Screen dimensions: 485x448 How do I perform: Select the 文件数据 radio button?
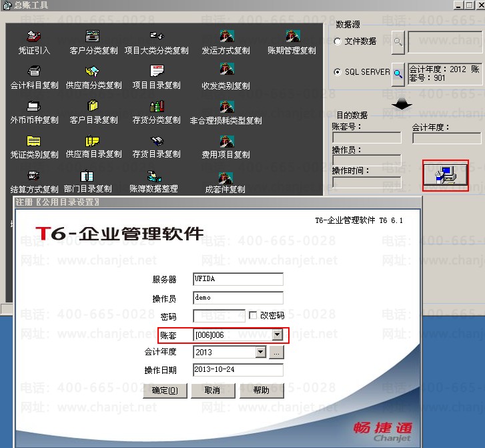(338, 41)
